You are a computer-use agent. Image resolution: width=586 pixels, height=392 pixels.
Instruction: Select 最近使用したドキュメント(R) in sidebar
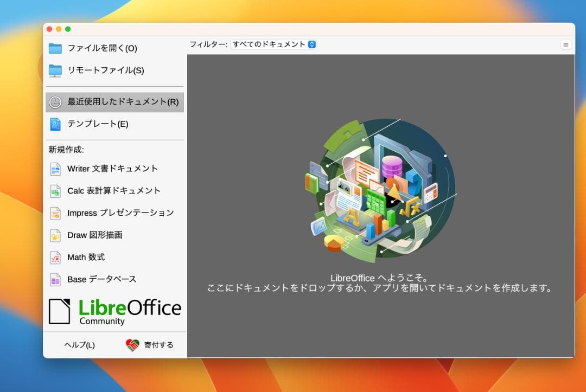[123, 102]
